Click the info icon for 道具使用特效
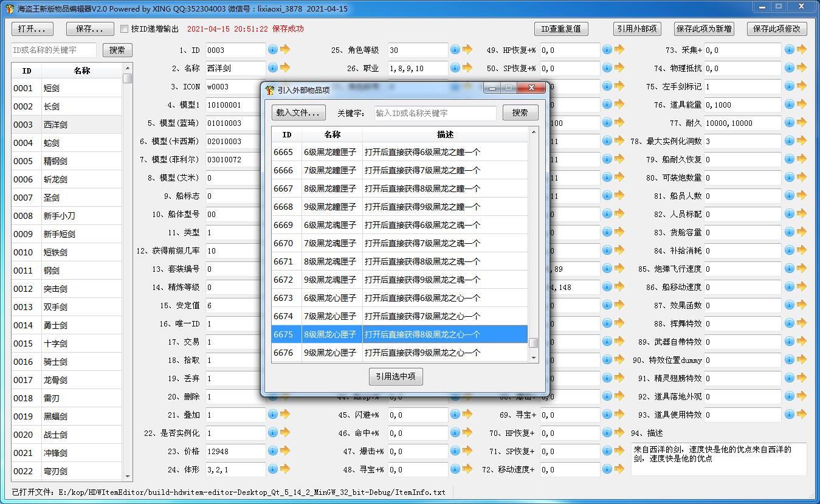The image size is (820, 504). [790, 415]
